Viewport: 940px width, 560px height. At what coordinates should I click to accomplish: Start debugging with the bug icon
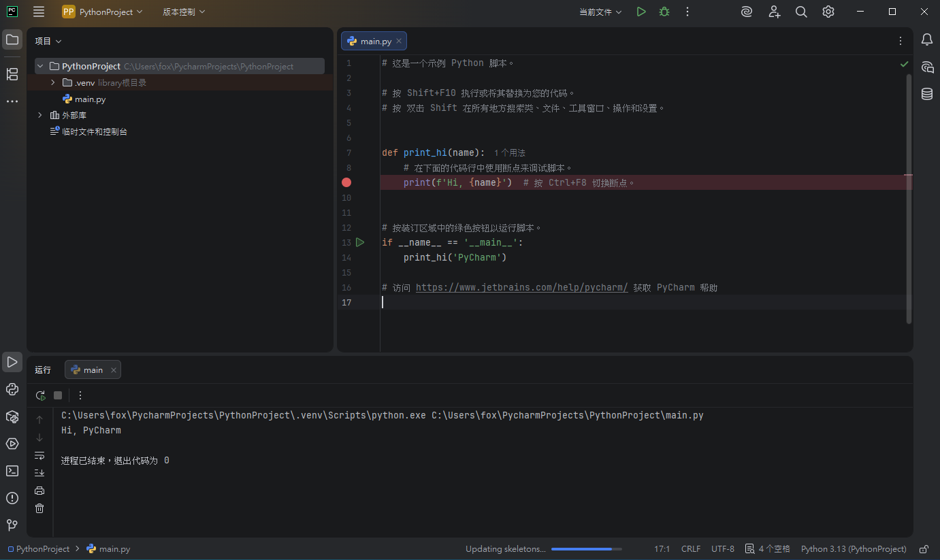tap(664, 12)
